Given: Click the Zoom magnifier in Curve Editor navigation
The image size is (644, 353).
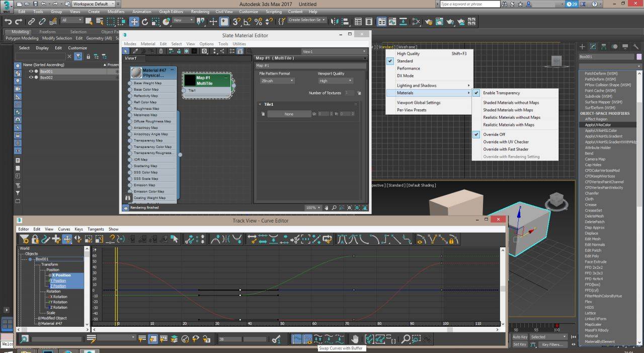Looking at the screenshot, I should 406,339.
